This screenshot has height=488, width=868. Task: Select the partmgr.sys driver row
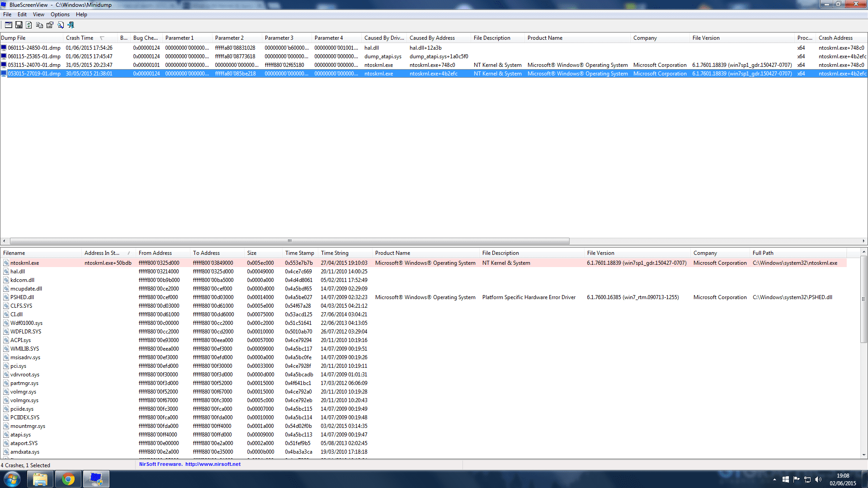click(x=424, y=383)
